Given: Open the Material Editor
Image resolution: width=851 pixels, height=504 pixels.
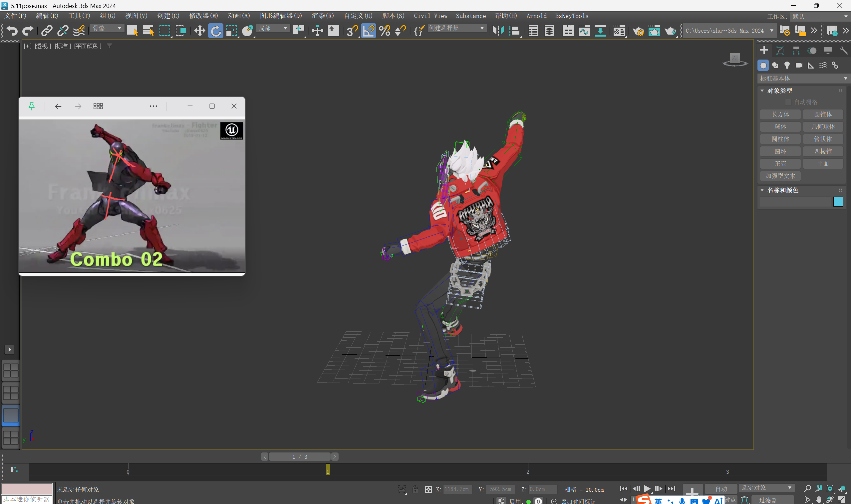Looking at the screenshot, I should pos(619,31).
